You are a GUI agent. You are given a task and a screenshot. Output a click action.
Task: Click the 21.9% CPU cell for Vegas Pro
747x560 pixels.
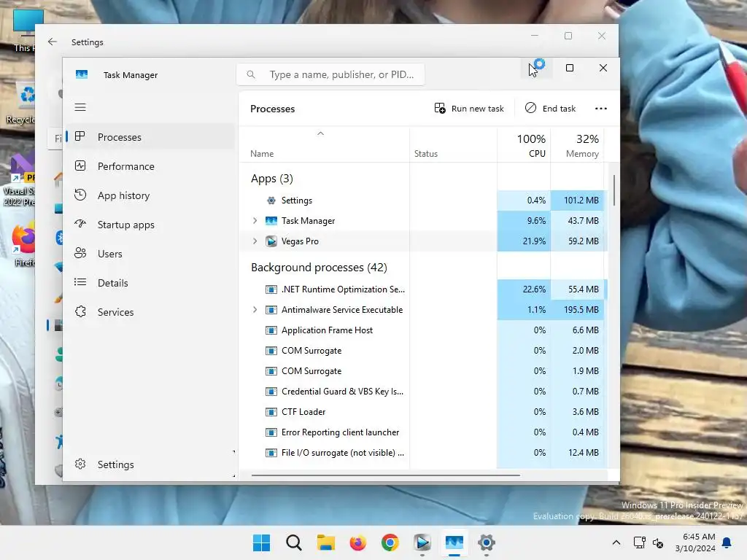524,241
